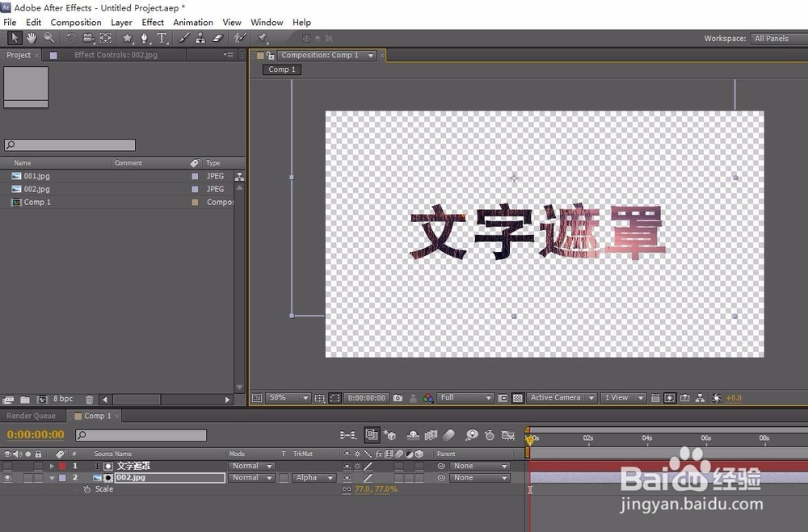808x532 pixels.
Task: Toggle region of interest button
Action: pyautogui.click(x=503, y=398)
